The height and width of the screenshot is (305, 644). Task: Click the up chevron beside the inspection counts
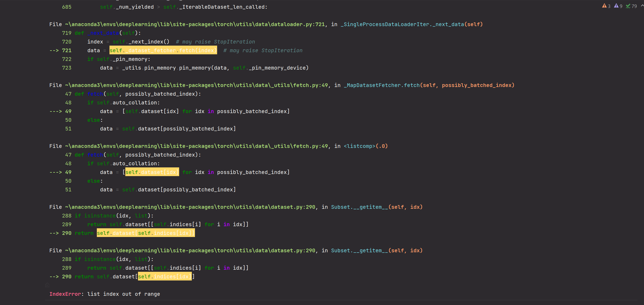pyautogui.click(x=642, y=6)
